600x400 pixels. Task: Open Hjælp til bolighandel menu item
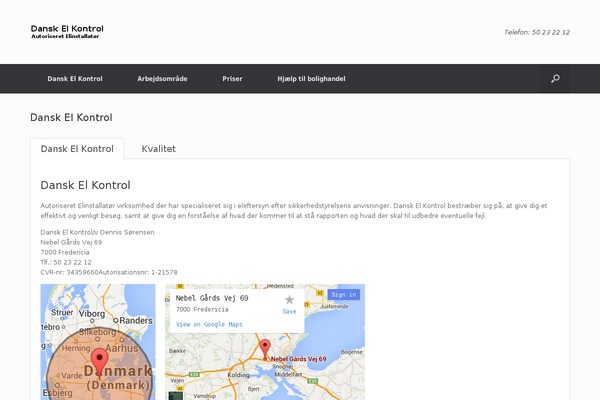pyautogui.click(x=311, y=78)
